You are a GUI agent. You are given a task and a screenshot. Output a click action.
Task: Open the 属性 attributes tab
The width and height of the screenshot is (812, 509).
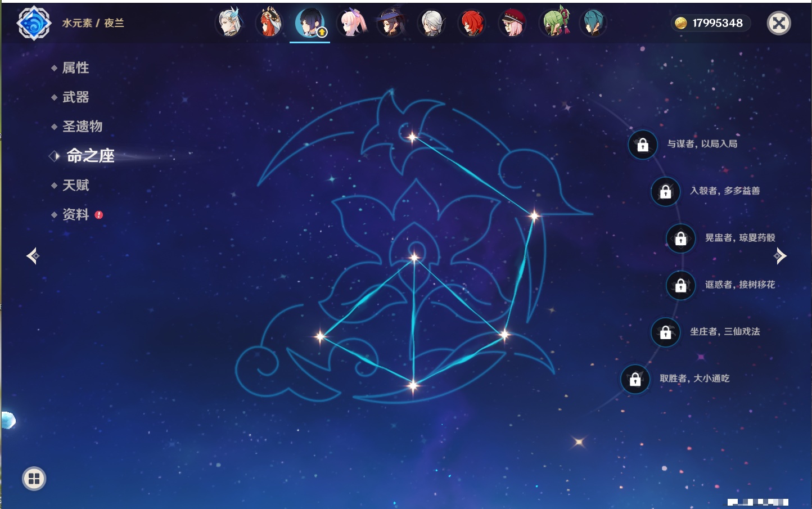pos(75,68)
